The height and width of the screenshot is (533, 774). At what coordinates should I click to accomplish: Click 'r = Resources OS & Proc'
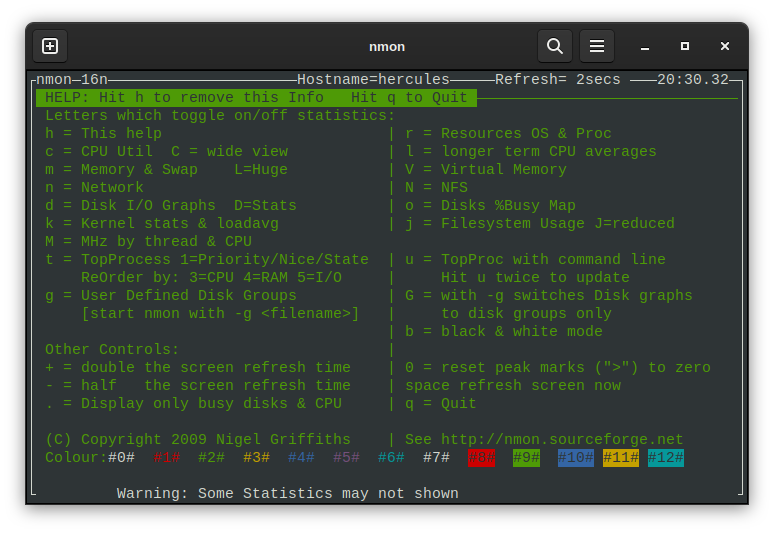508,133
